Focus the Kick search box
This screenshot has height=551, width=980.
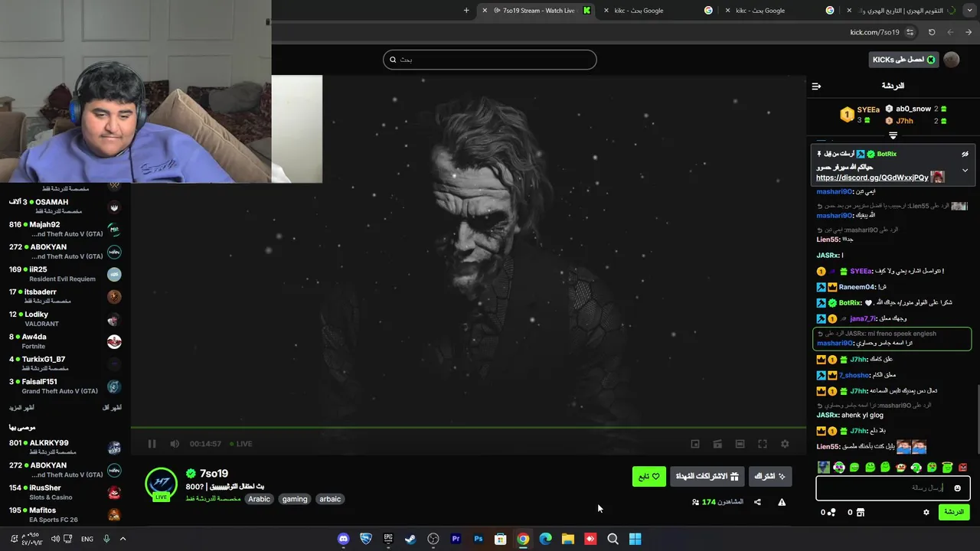tap(490, 60)
